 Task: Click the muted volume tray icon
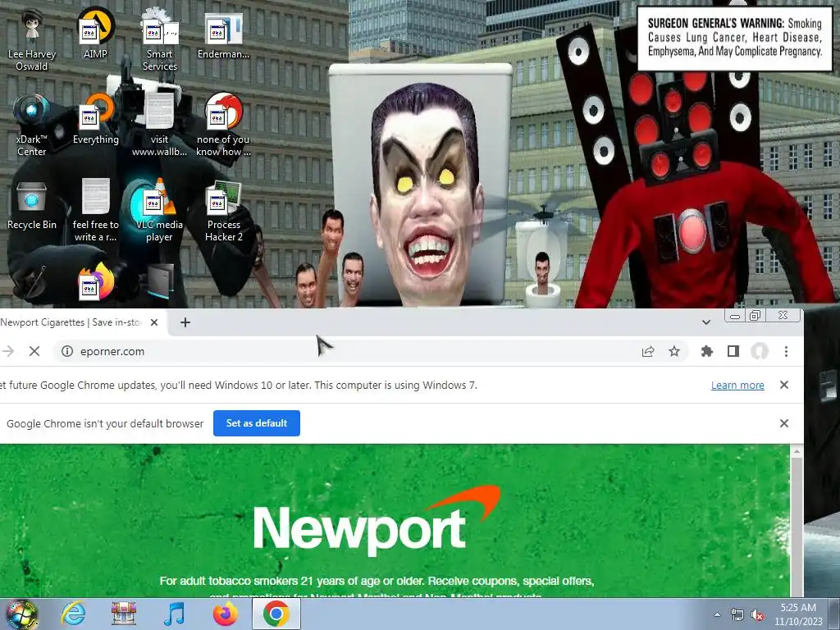click(x=757, y=615)
